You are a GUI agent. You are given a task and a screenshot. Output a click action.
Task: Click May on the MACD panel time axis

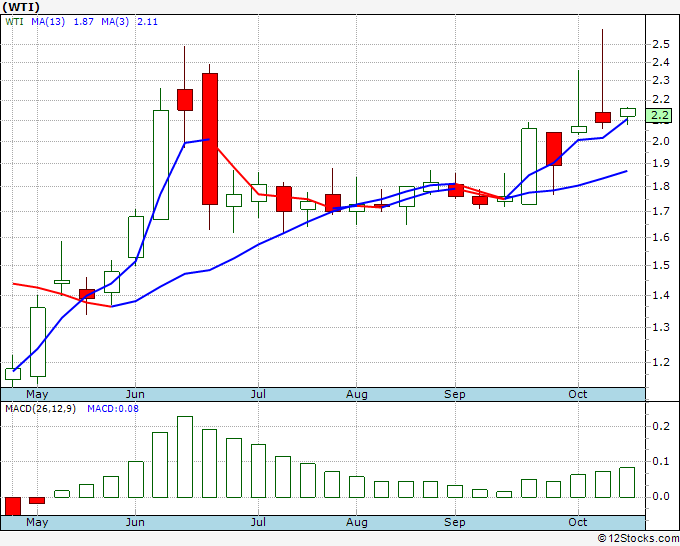pos(37,522)
